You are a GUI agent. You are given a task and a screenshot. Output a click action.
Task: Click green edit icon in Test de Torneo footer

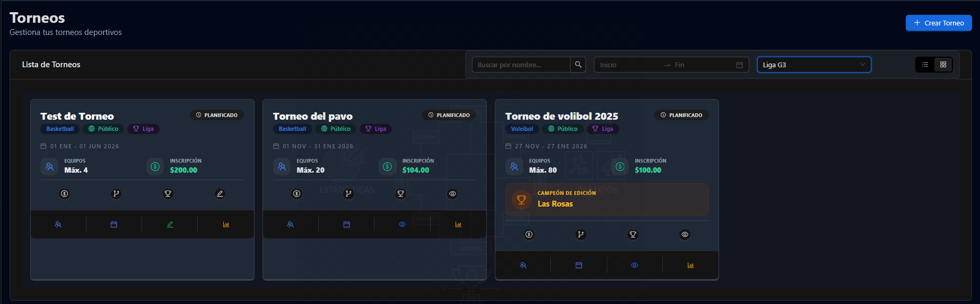click(x=170, y=225)
